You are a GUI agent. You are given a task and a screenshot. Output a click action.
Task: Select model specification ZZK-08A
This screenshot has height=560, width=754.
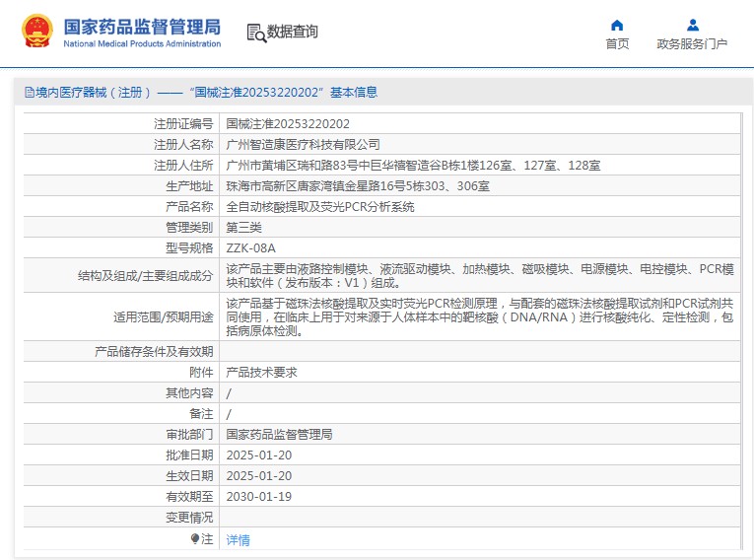250,248
